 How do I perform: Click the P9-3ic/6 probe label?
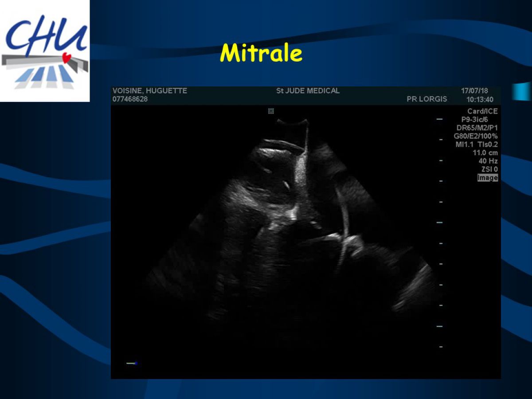click(475, 120)
